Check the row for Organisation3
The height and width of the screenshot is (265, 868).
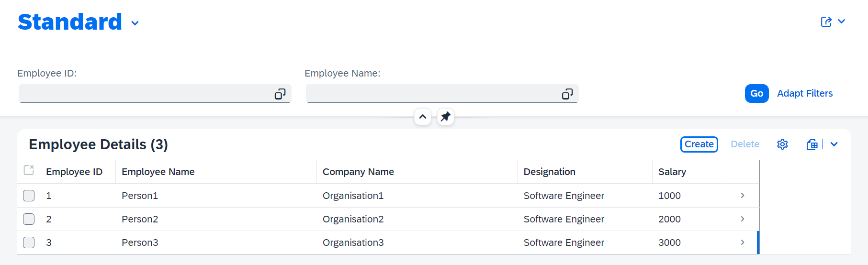point(29,243)
